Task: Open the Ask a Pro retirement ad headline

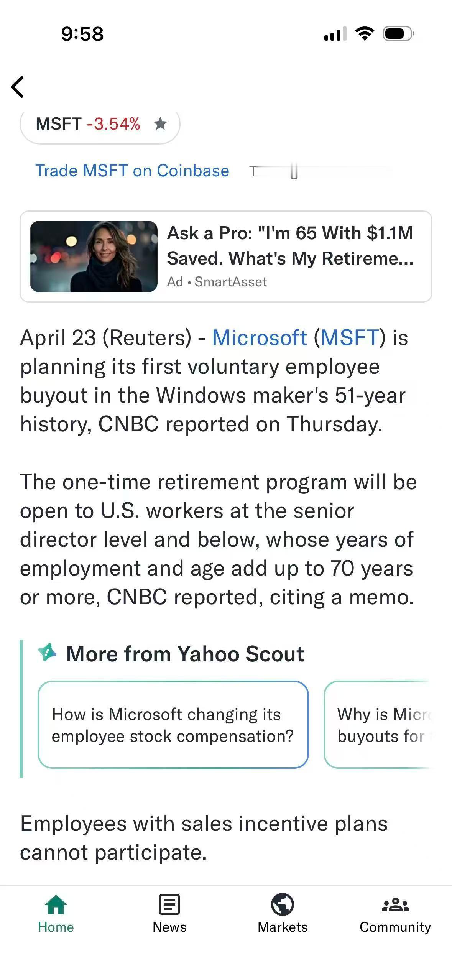Action: [x=290, y=245]
